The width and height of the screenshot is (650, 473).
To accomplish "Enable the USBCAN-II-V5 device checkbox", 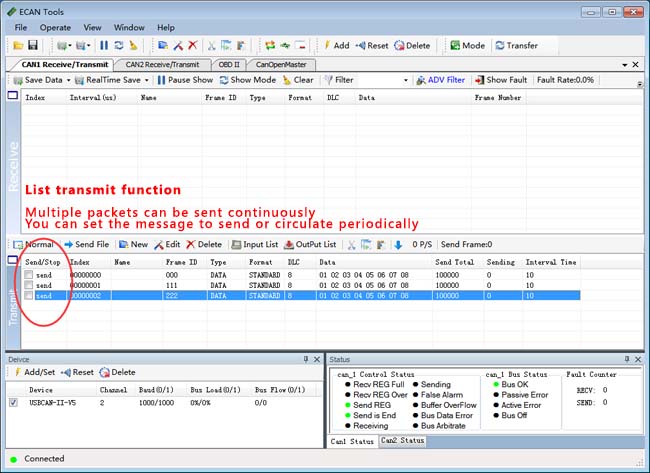I will coord(13,403).
